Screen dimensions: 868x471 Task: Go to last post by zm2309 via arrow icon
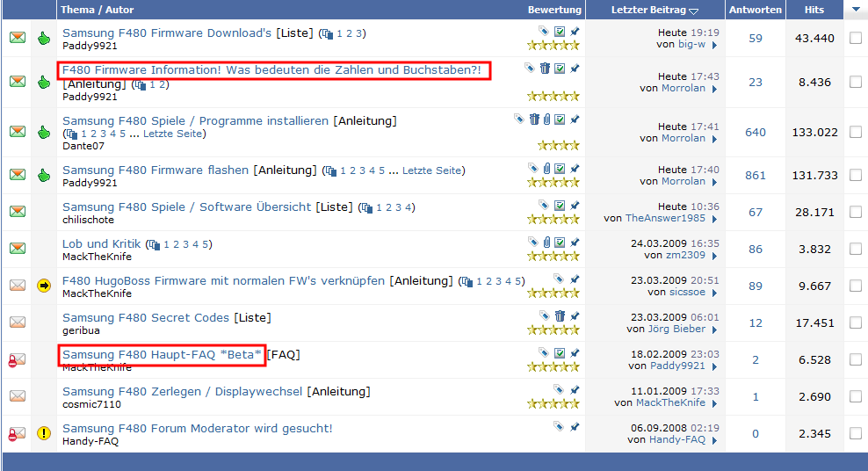click(x=714, y=257)
